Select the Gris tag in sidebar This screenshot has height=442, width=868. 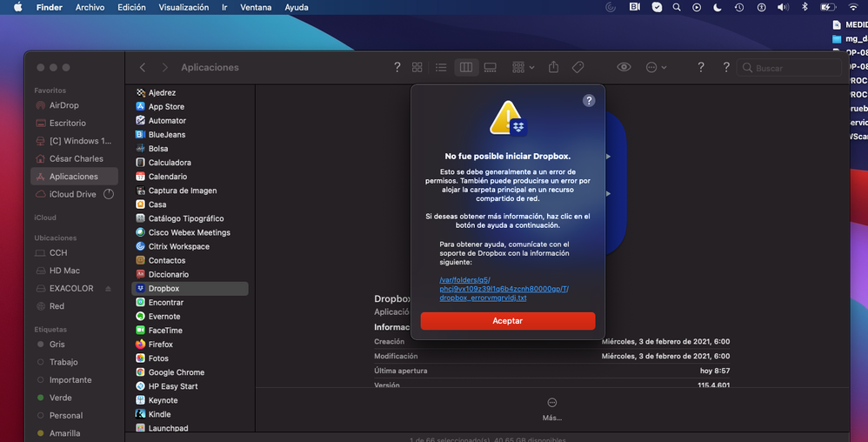74,344
